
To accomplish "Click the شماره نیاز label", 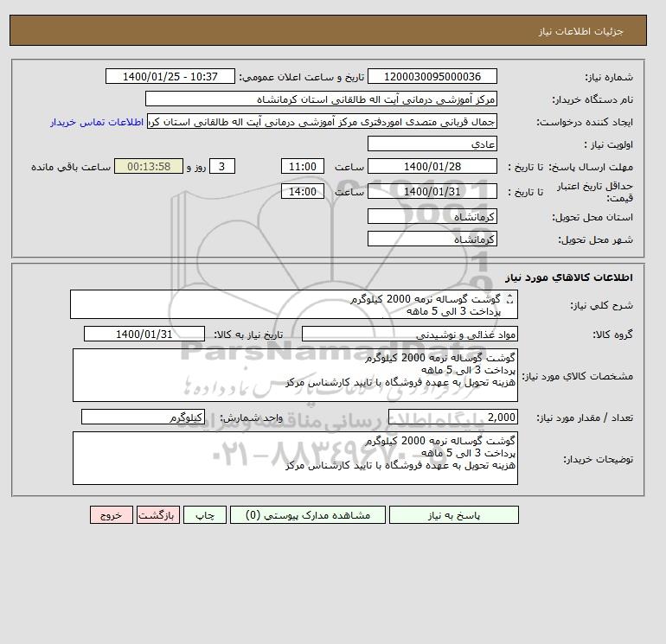I will (x=609, y=77).
